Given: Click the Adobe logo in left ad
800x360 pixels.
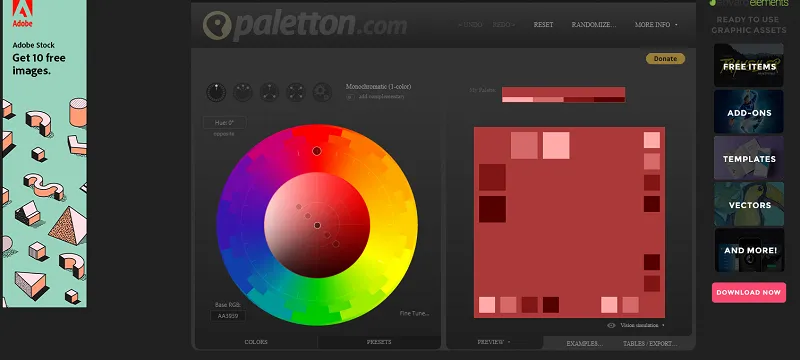Looking at the screenshot, I should pyautogui.click(x=22, y=14).
